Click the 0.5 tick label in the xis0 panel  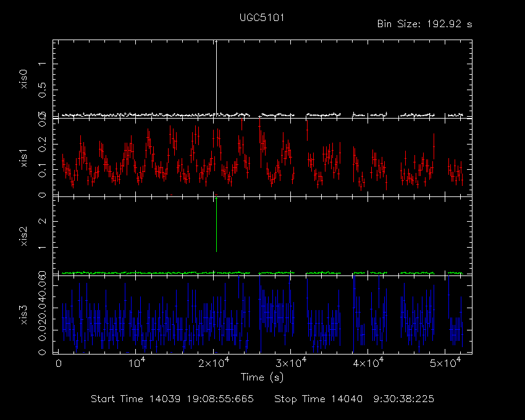click(x=43, y=90)
